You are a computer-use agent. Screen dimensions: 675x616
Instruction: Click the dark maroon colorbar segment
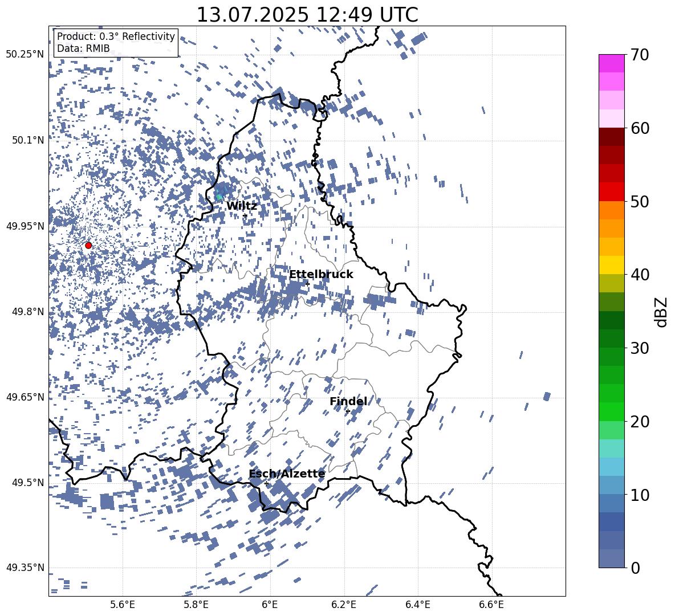pos(611,137)
